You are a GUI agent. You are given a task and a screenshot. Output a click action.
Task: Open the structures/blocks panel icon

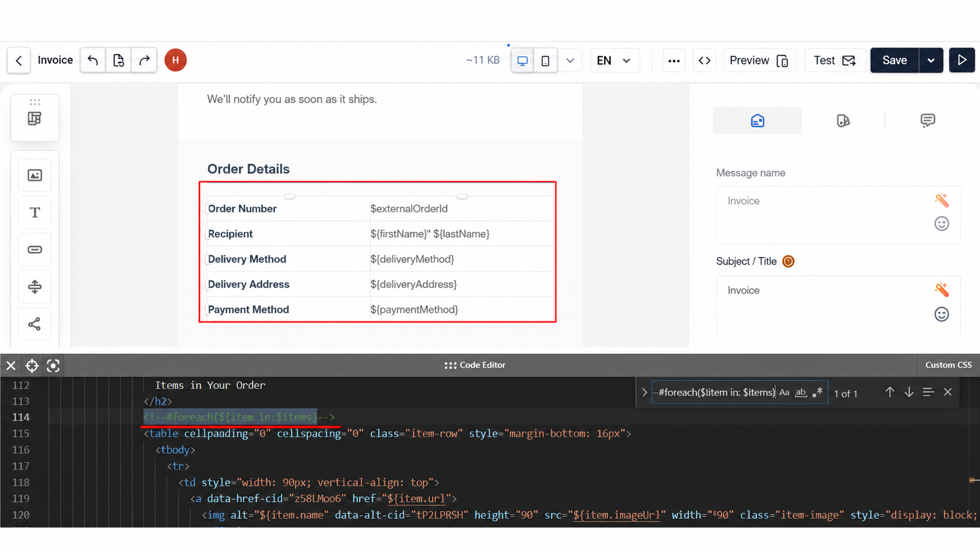point(35,118)
